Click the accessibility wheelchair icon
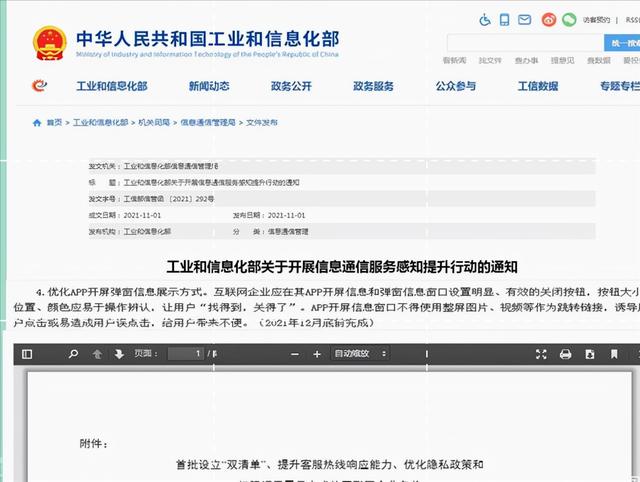 pos(485,19)
